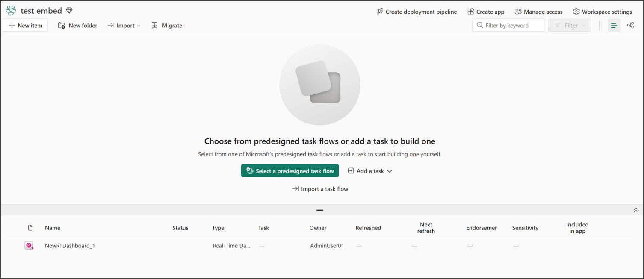Open the Filter dropdown

coord(570,25)
